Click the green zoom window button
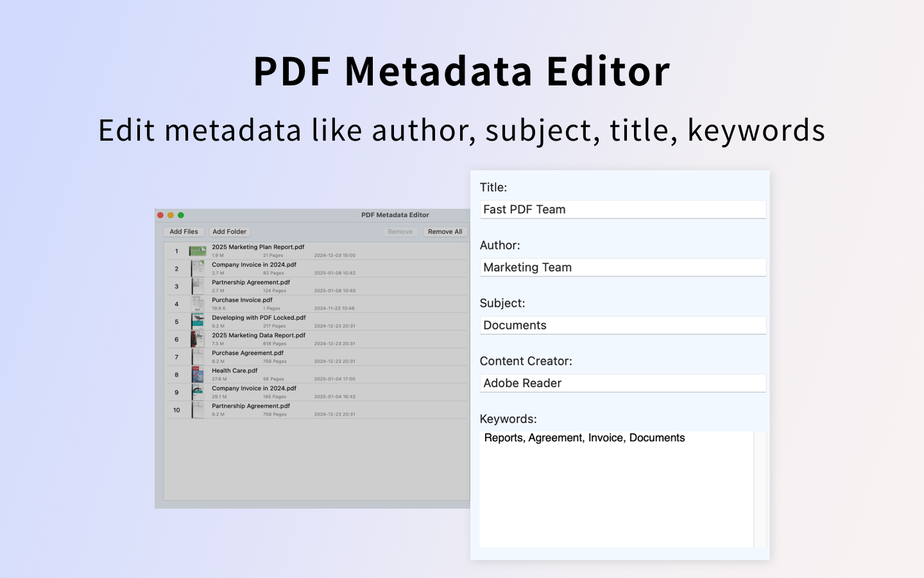The image size is (924, 578). point(181,215)
